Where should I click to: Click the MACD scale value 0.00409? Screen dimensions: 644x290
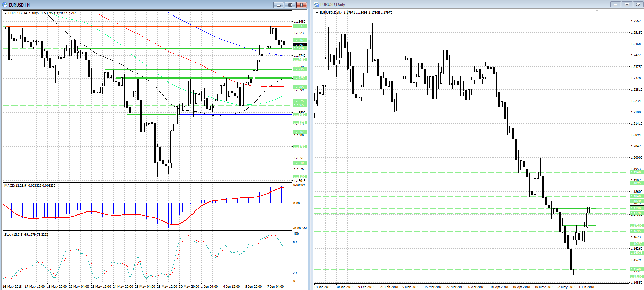(x=299, y=185)
